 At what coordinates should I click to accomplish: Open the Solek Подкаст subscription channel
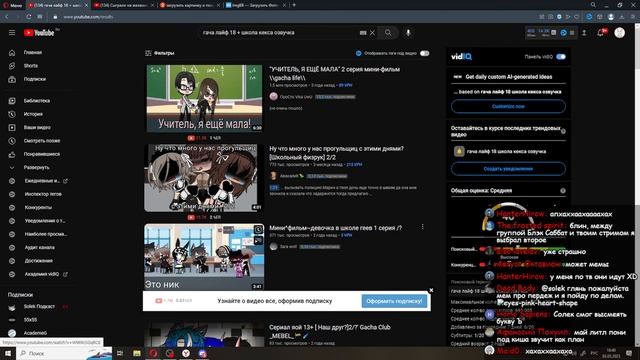tap(38, 307)
